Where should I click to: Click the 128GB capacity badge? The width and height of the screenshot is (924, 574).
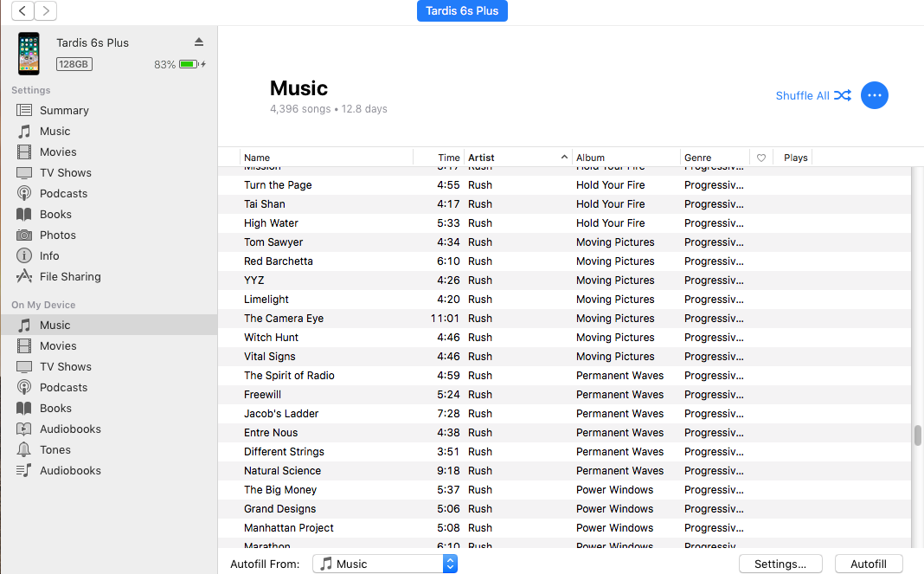tap(74, 64)
